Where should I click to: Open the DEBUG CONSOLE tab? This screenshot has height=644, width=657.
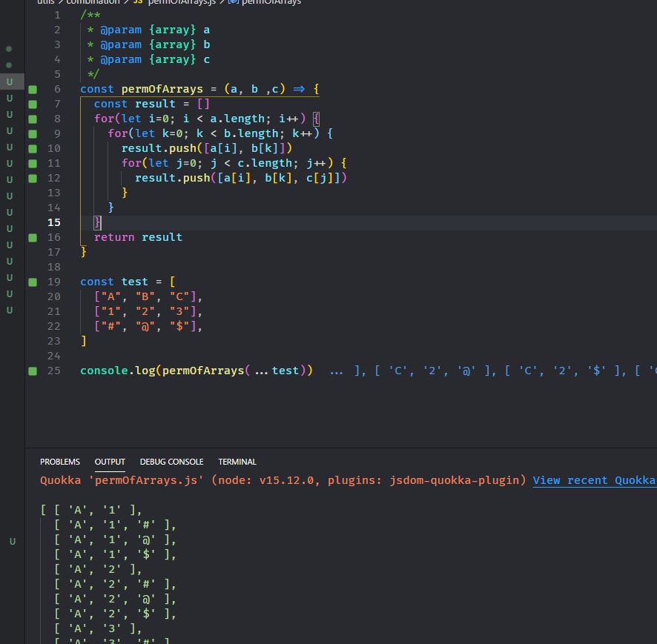[171, 462]
